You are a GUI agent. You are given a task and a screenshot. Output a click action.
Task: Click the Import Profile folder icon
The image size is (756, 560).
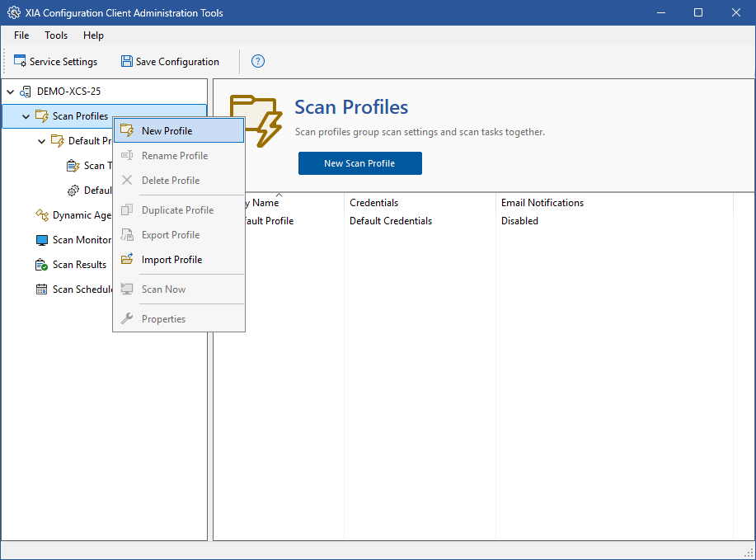pos(127,260)
